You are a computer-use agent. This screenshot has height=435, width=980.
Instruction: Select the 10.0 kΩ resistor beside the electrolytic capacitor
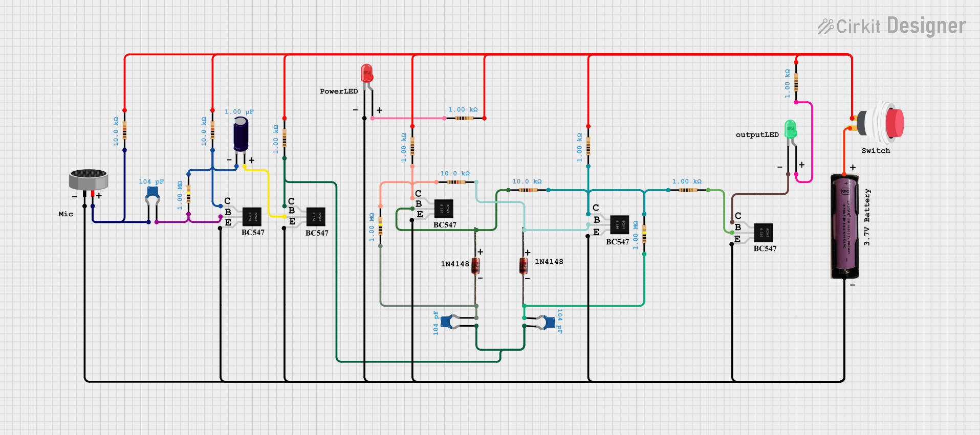click(x=212, y=130)
